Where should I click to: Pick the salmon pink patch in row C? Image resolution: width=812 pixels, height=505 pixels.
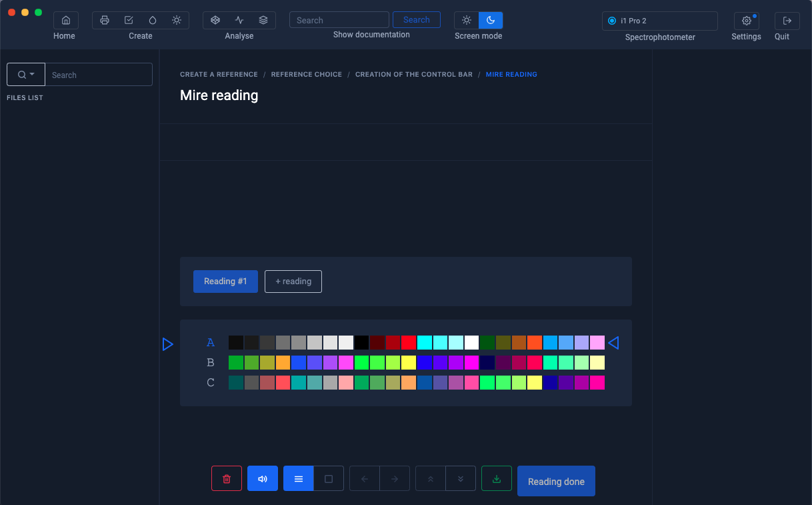(346, 383)
